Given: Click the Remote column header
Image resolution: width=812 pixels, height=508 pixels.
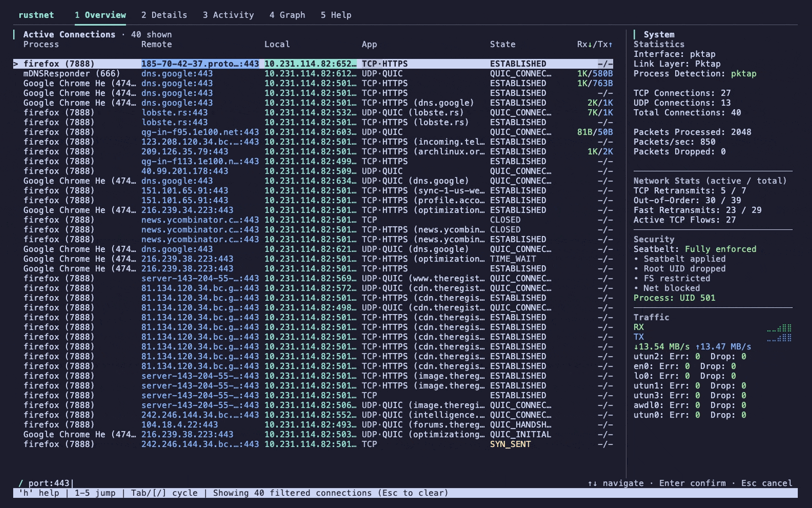Looking at the screenshot, I should (x=156, y=44).
